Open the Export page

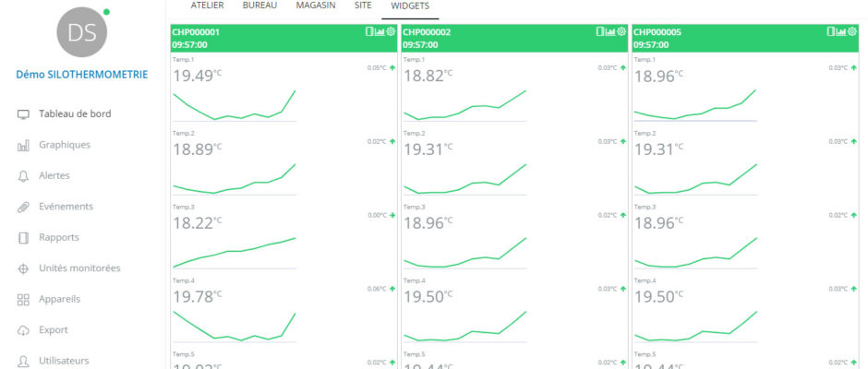click(x=54, y=330)
